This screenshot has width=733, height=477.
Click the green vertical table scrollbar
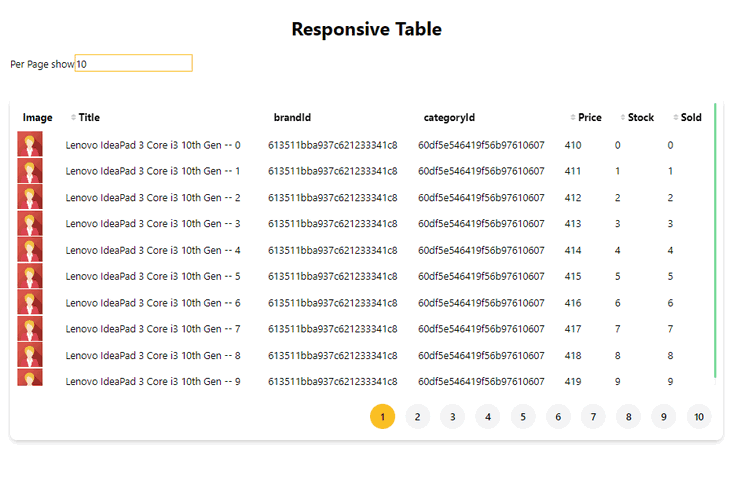715,240
